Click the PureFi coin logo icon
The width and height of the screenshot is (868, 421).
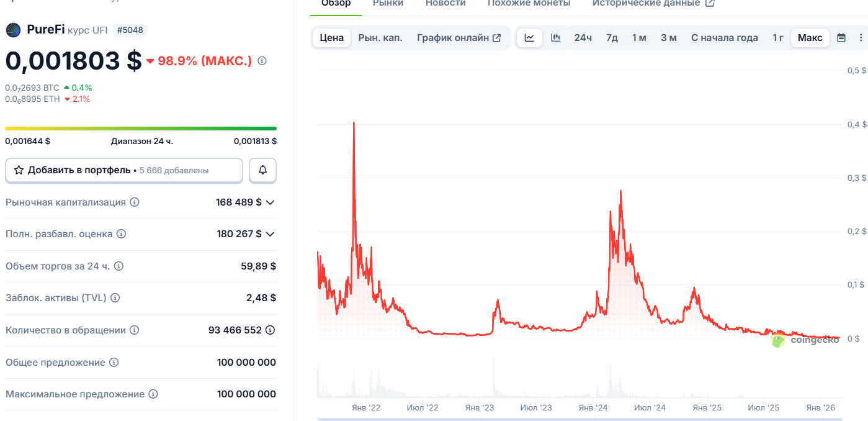click(x=14, y=30)
